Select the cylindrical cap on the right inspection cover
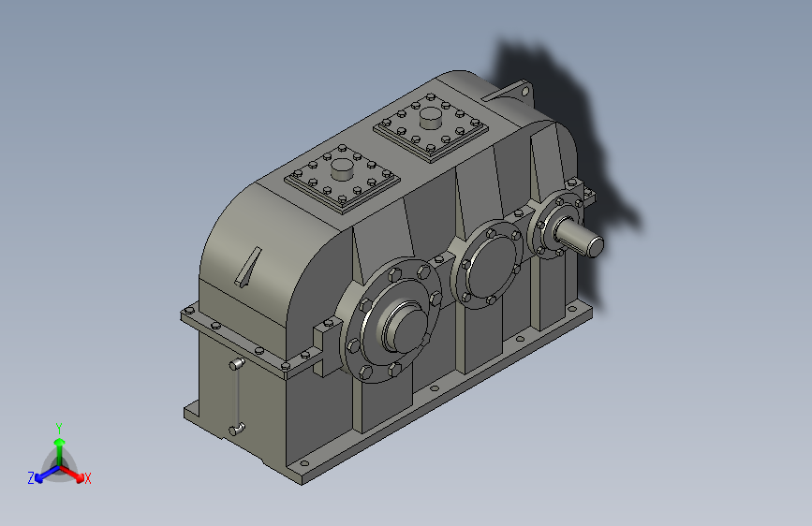 pyautogui.click(x=430, y=118)
